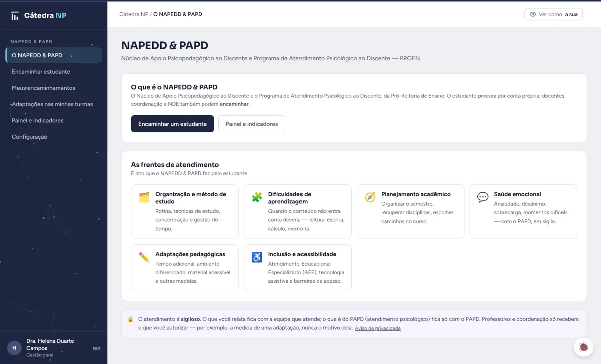Click the speech bubble icon for Saúde emocional
This screenshot has height=364, width=601.
(483, 197)
